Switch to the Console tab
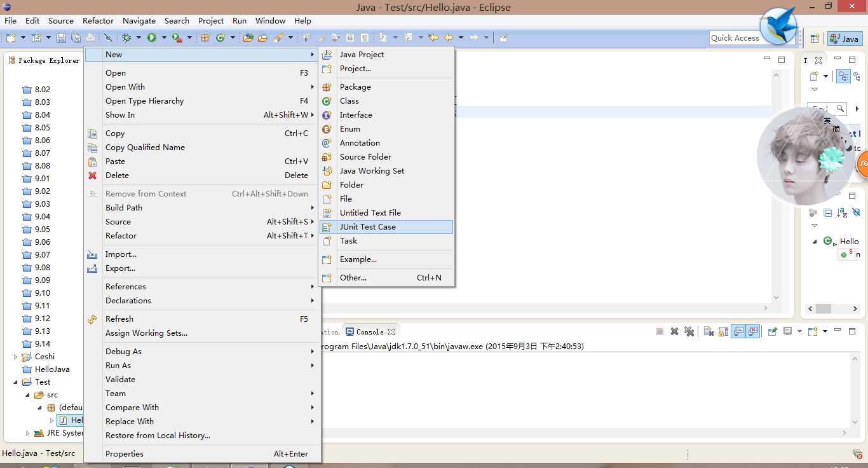Image resolution: width=868 pixels, height=468 pixels. (x=370, y=332)
